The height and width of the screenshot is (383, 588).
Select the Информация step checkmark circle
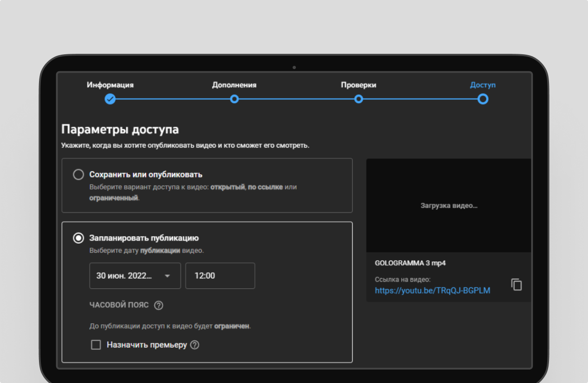click(x=110, y=99)
